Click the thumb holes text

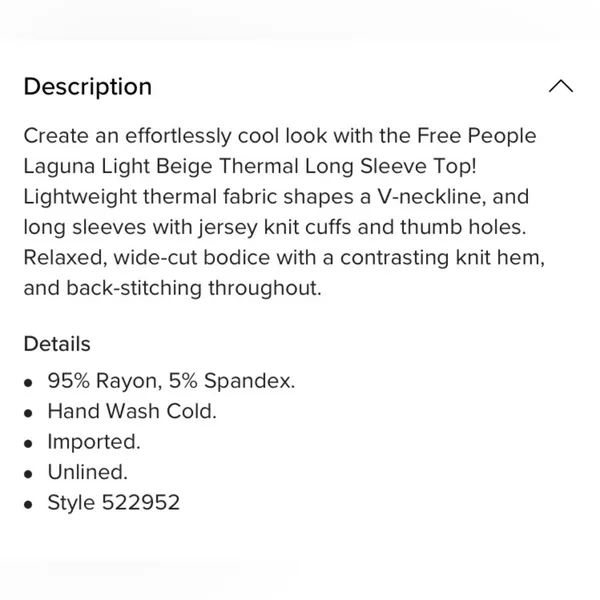(463, 227)
